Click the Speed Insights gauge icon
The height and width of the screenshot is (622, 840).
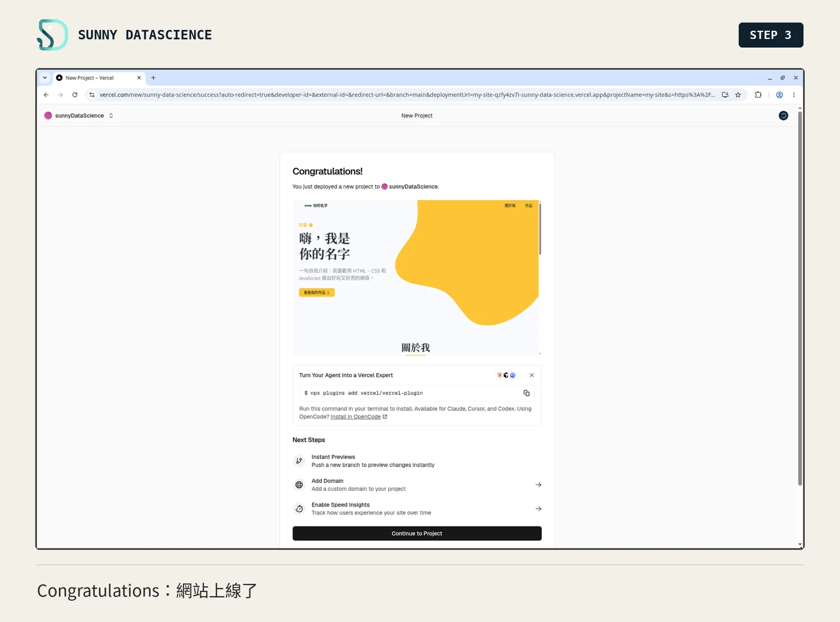point(299,509)
